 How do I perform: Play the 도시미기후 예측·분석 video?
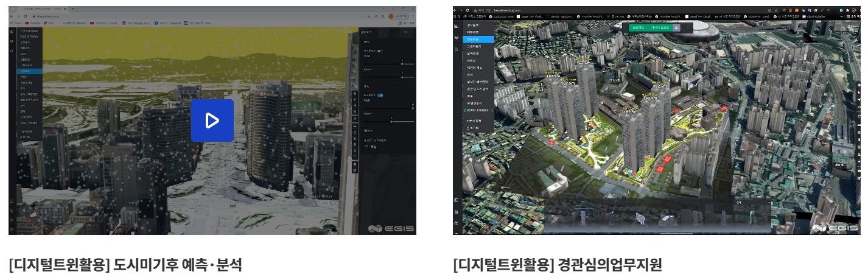pos(212,121)
